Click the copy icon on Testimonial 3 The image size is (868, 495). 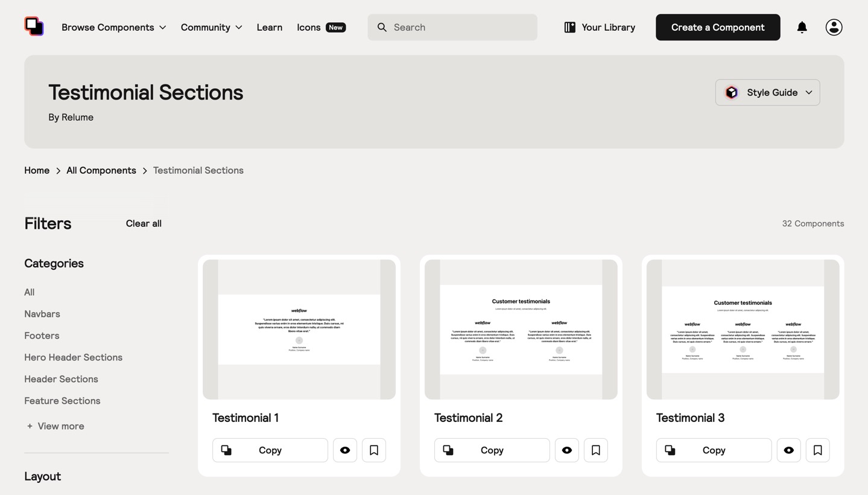click(x=670, y=450)
